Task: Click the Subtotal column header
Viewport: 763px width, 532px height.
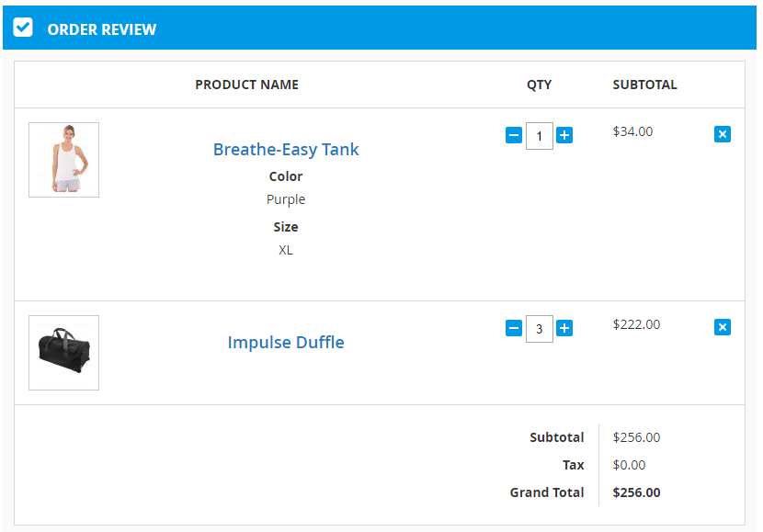Action: (x=644, y=85)
